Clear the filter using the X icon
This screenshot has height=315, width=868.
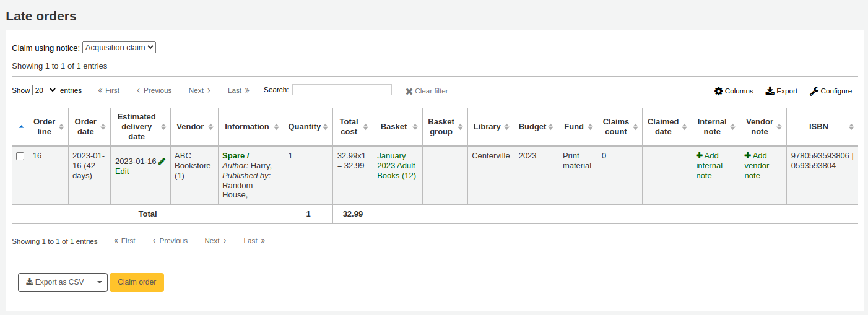tap(409, 91)
